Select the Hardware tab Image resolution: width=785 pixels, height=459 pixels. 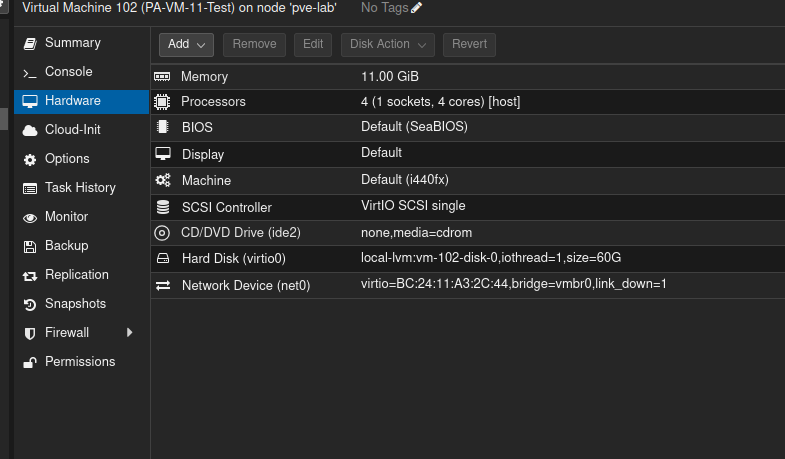[82, 102]
